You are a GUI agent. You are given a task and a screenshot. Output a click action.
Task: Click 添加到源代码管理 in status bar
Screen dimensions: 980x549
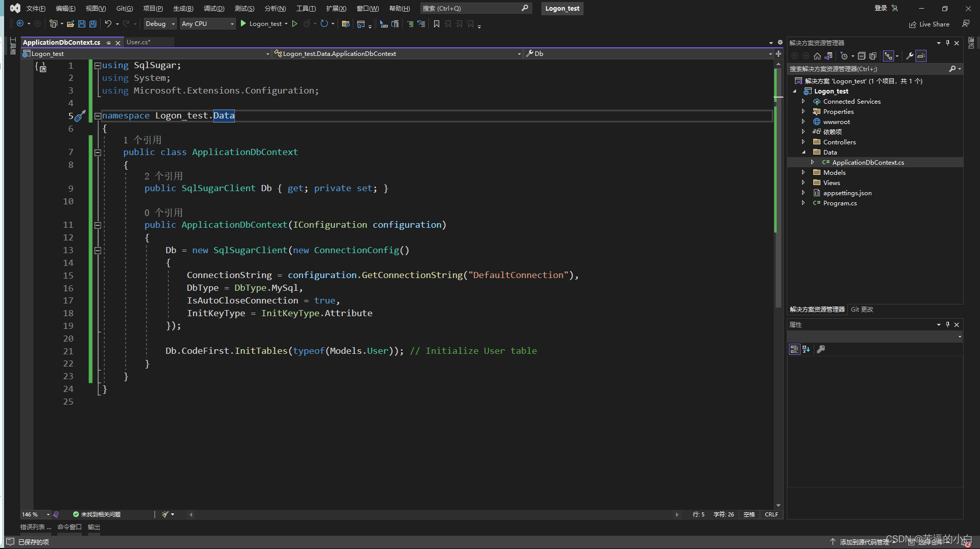click(864, 542)
